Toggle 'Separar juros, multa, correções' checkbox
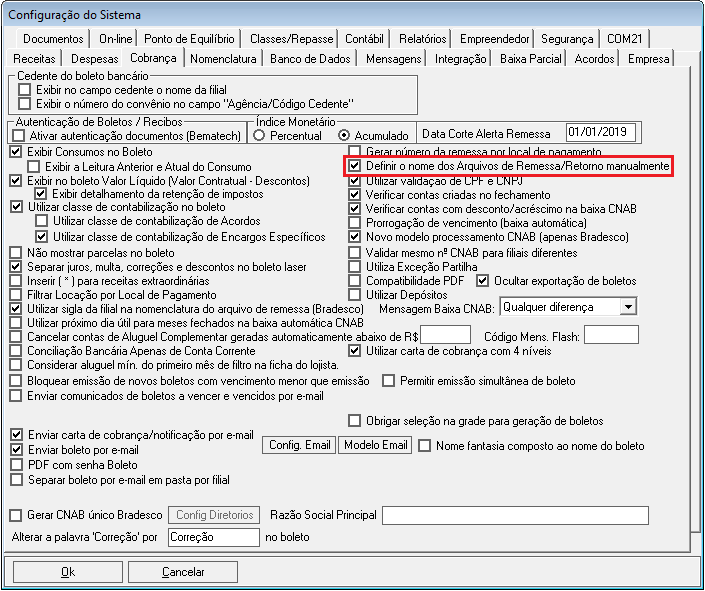705x591 pixels. click(x=16, y=267)
